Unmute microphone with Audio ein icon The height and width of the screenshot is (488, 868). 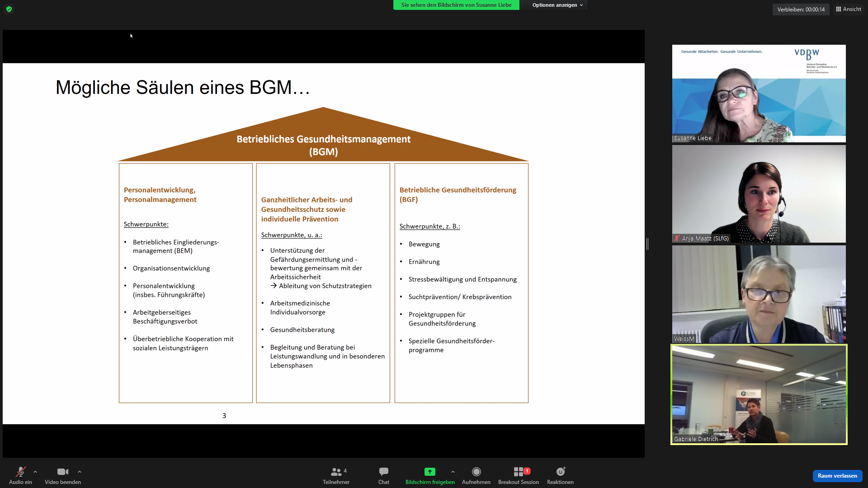coord(20,472)
